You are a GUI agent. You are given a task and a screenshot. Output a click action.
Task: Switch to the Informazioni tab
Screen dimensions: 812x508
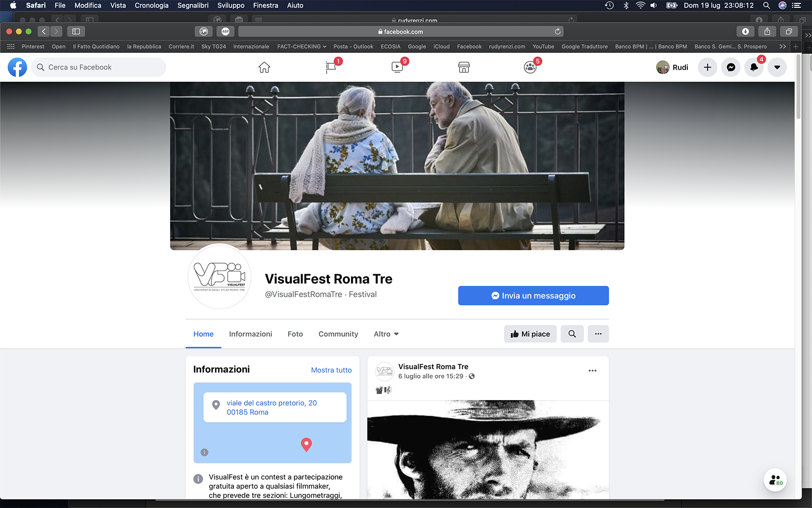(250, 334)
